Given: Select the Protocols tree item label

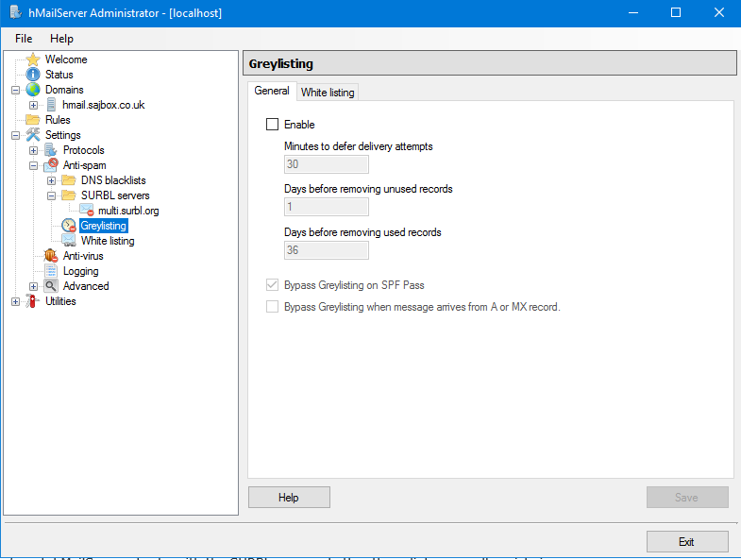Looking at the screenshot, I should click(x=84, y=150).
